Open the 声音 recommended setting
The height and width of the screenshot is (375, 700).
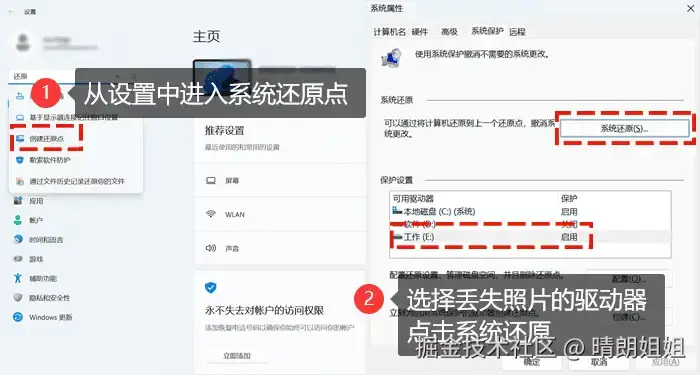click(279, 248)
